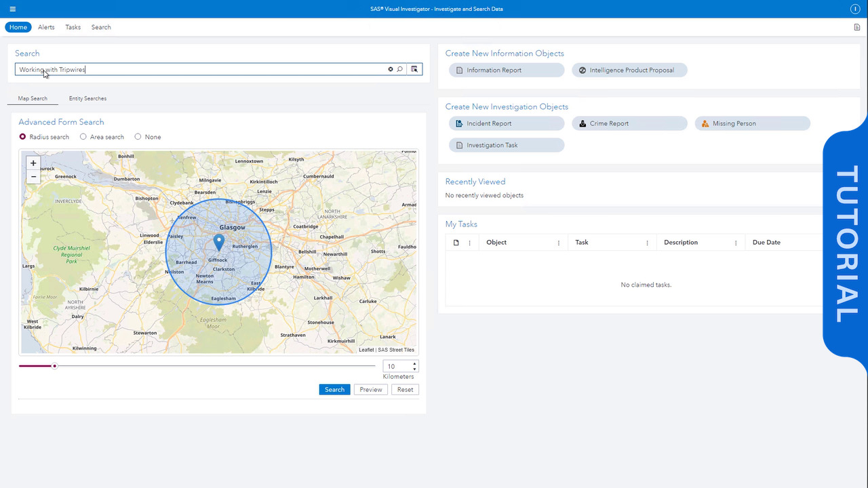Switch to the Map Search tab
Image resolution: width=868 pixels, height=488 pixels.
click(x=33, y=98)
